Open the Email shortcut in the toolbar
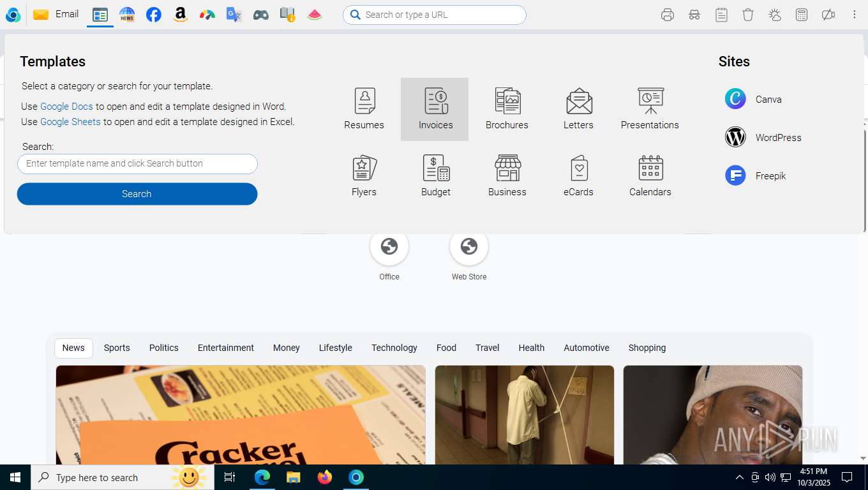868x490 pixels. click(56, 14)
